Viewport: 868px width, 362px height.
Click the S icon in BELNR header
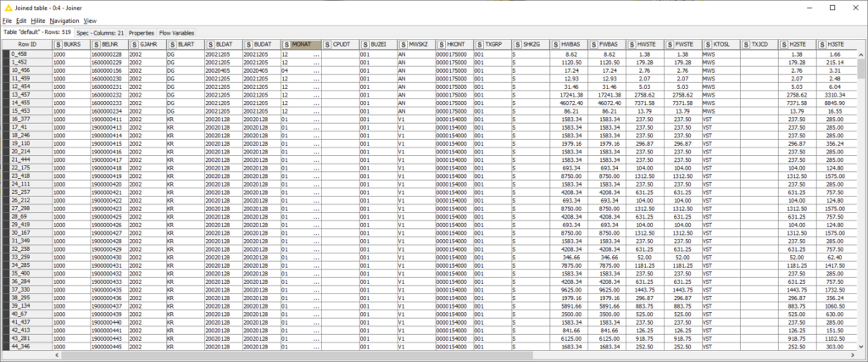point(96,43)
